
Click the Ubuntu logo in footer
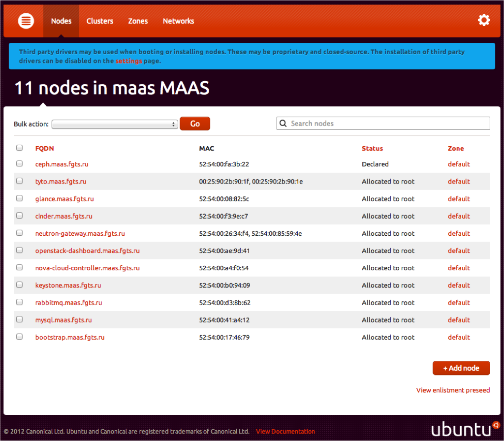pos(466,429)
